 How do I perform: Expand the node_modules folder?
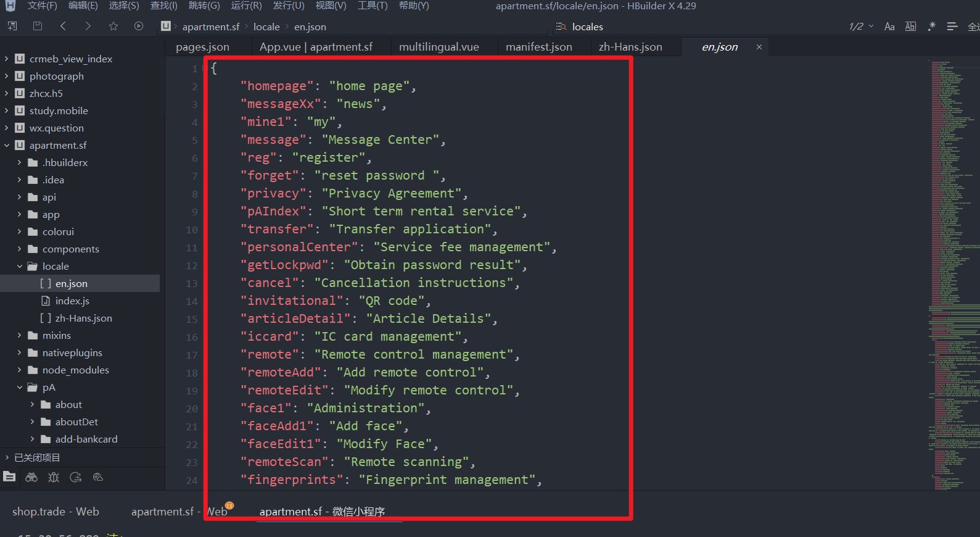(19, 370)
